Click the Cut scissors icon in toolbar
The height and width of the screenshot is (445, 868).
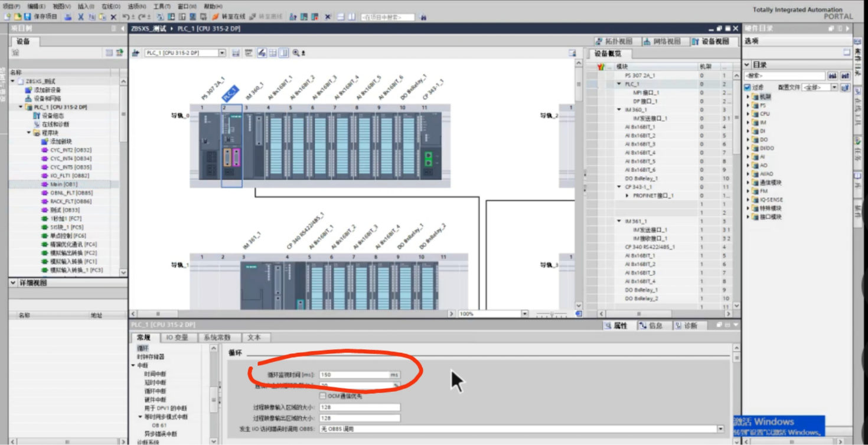coord(81,17)
